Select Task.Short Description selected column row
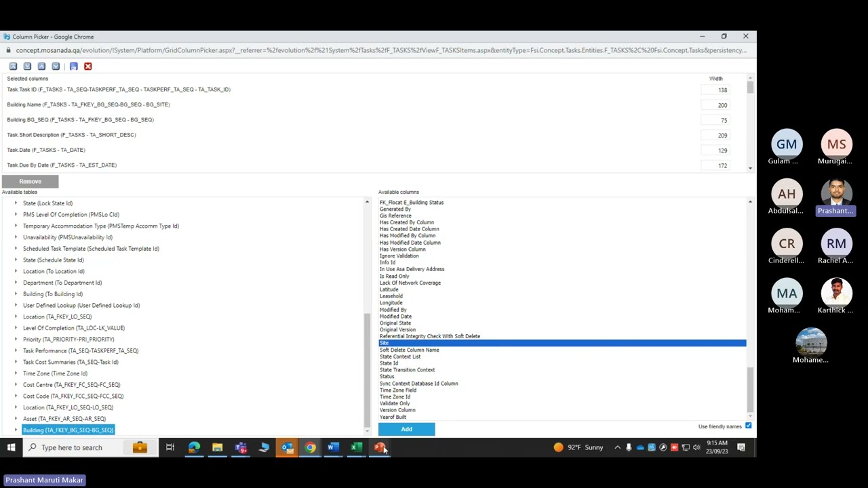 71,135
